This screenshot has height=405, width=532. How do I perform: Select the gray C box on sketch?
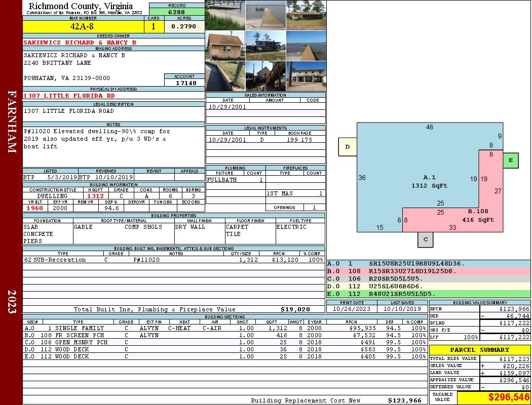426,239
